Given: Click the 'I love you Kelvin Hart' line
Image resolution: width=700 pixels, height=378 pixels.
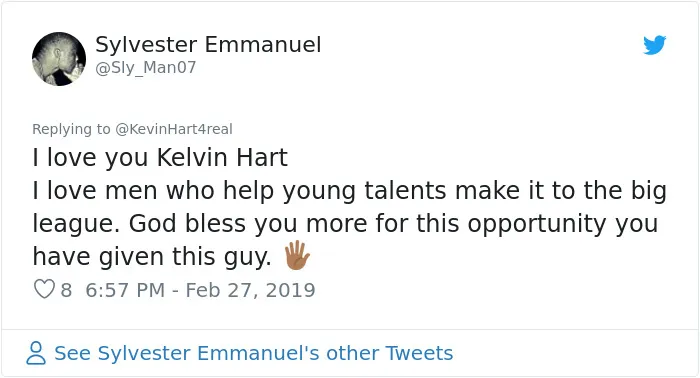Looking at the screenshot, I should coord(160,158).
